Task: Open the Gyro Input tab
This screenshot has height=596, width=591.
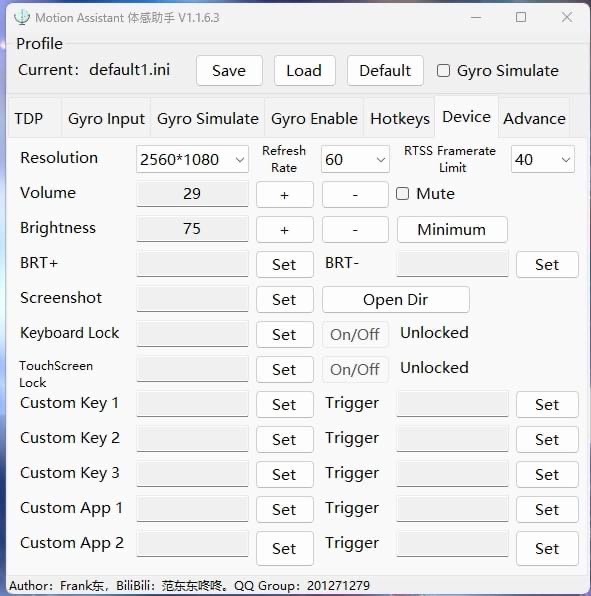Action: (x=106, y=118)
